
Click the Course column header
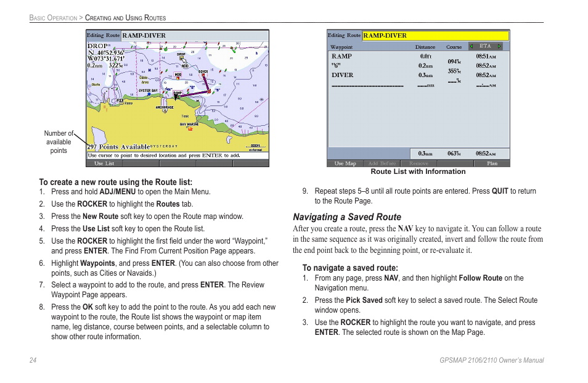[454, 47]
